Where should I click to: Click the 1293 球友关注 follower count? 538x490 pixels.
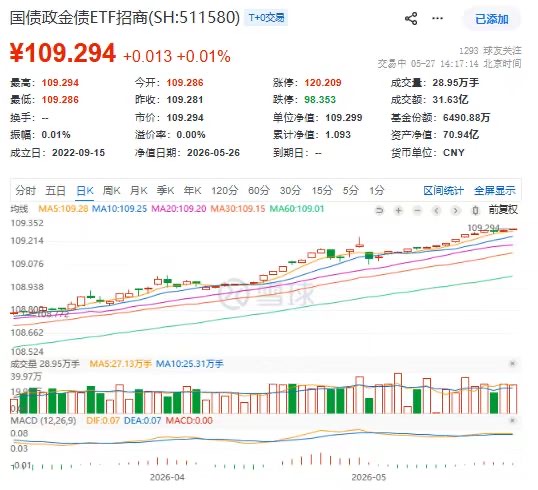pyautogui.click(x=490, y=51)
